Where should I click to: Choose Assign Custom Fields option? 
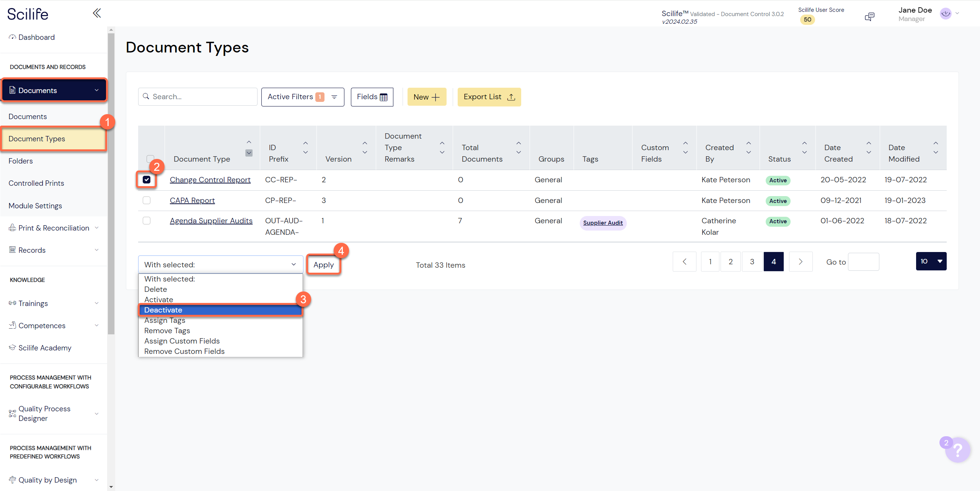182,341
